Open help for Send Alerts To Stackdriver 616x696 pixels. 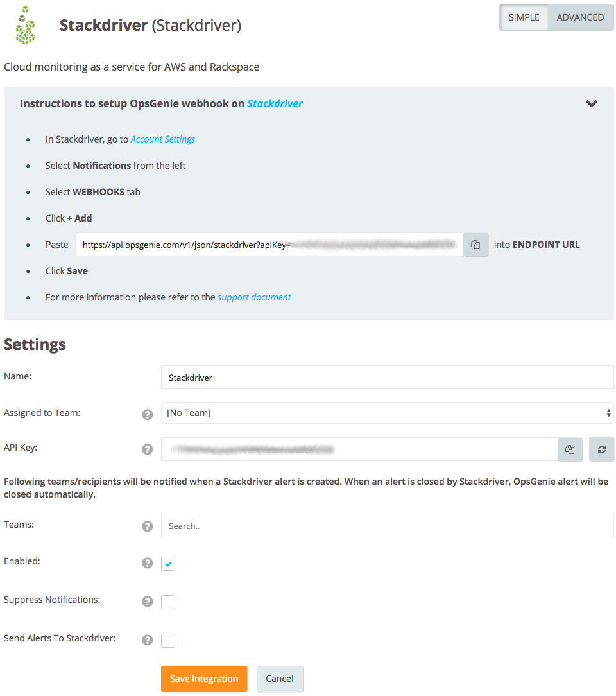(x=147, y=640)
